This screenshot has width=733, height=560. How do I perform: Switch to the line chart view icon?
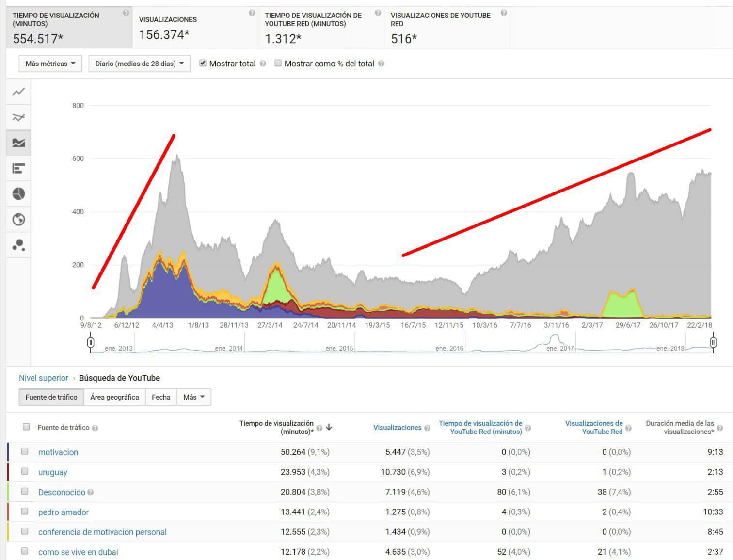[x=18, y=92]
